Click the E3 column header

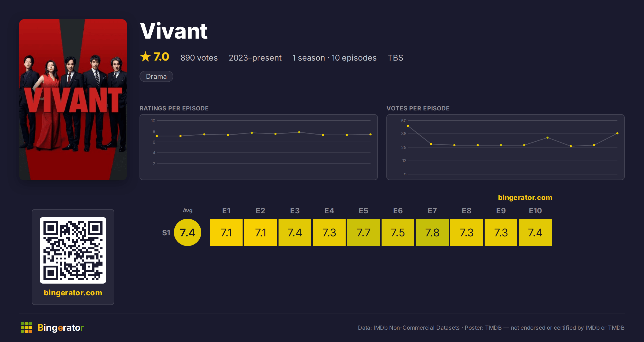295,211
